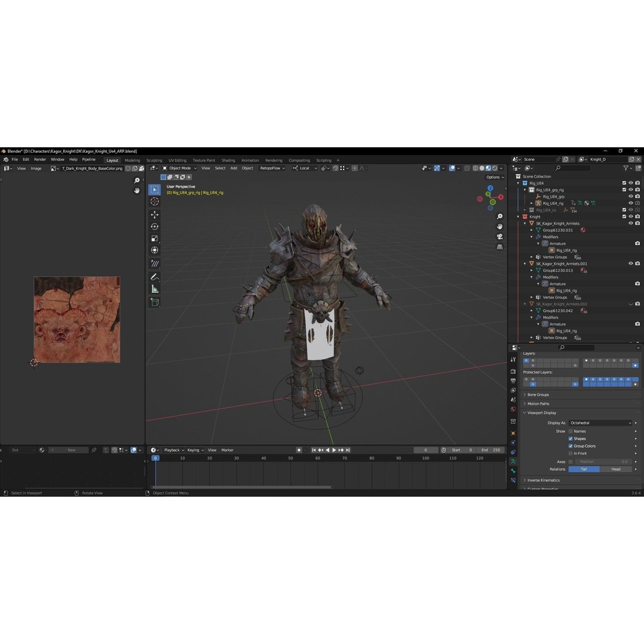Image resolution: width=644 pixels, height=644 pixels.
Task: Open the RetopoFlow dropdown menu
Action: (x=273, y=168)
